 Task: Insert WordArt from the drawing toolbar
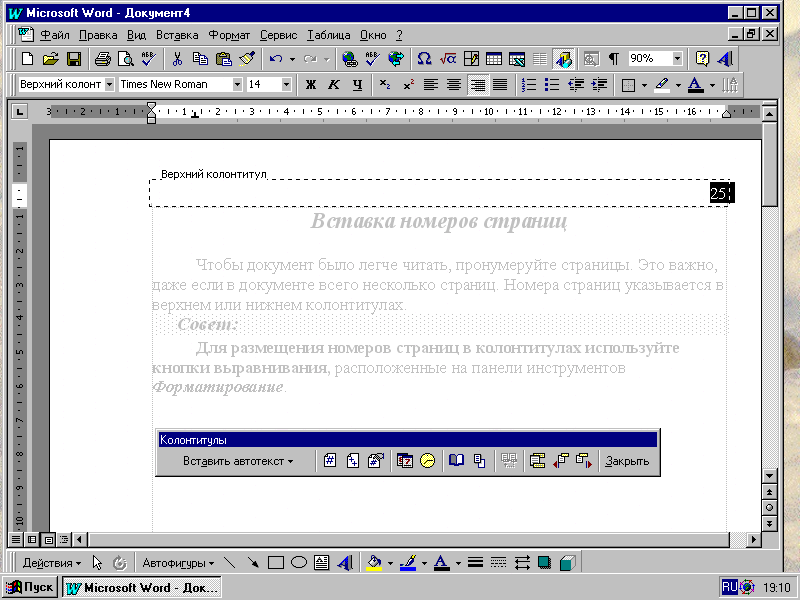(x=345, y=563)
